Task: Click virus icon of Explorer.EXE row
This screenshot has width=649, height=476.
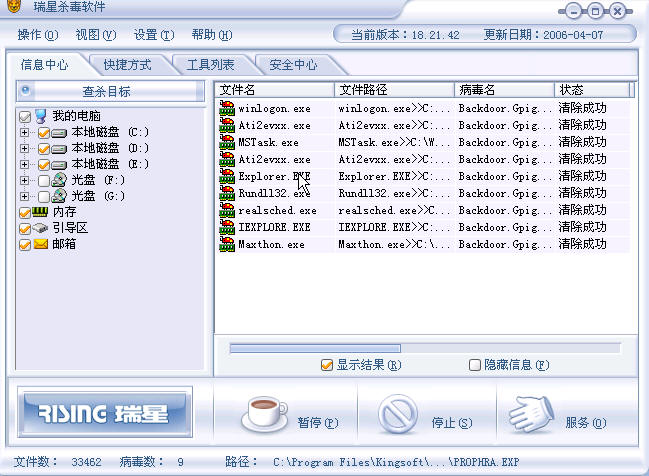Action: click(x=227, y=176)
